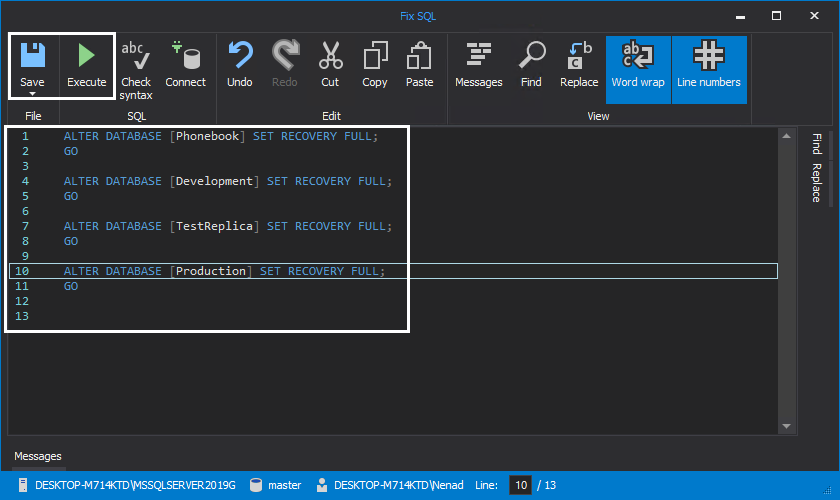840x500 pixels.
Task: Undo the last edit
Action: click(240, 65)
